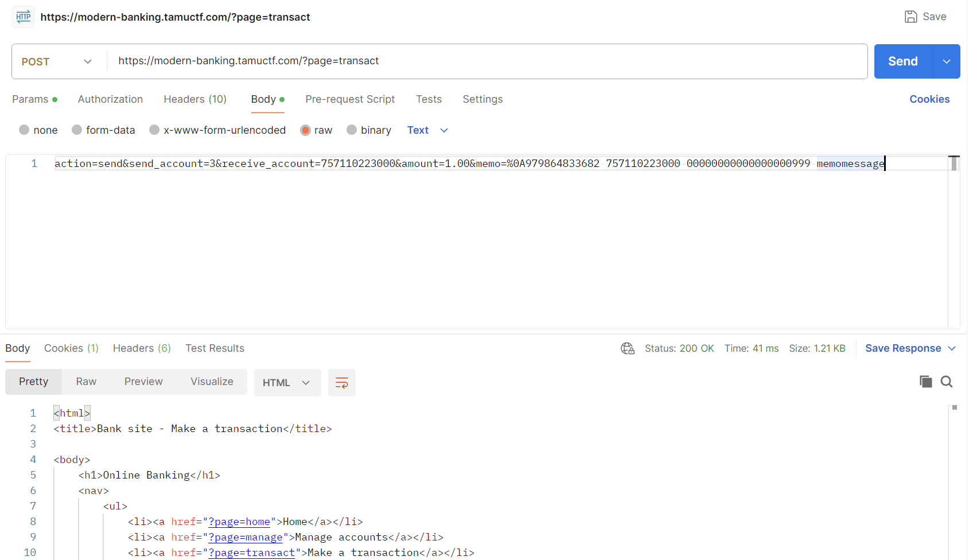Screen dimensions: 973x560
Task: Click the network globe lock icon
Action: click(628, 348)
